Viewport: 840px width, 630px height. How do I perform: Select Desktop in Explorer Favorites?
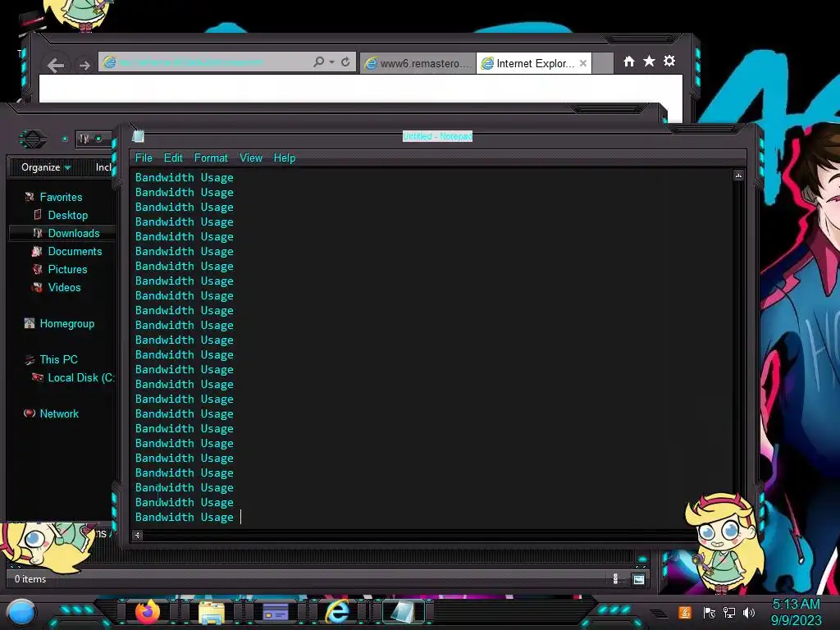(68, 216)
